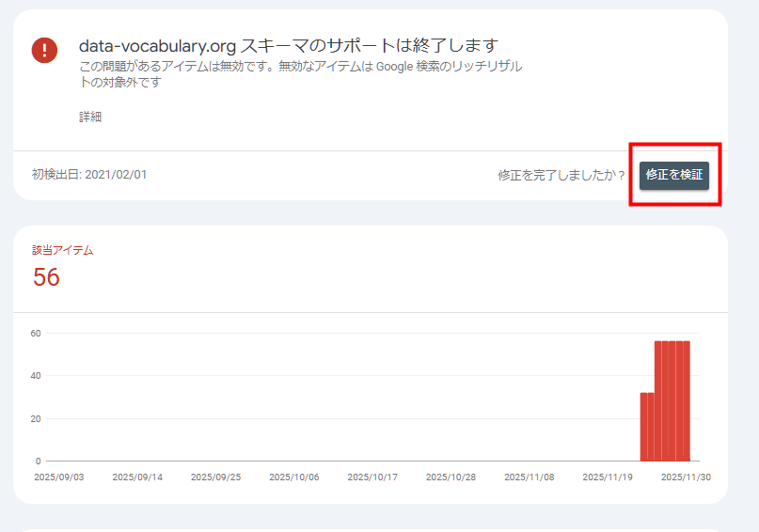Click the shorter red bar in chart
The width and height of the screenshot is (759, 532).
646,427
